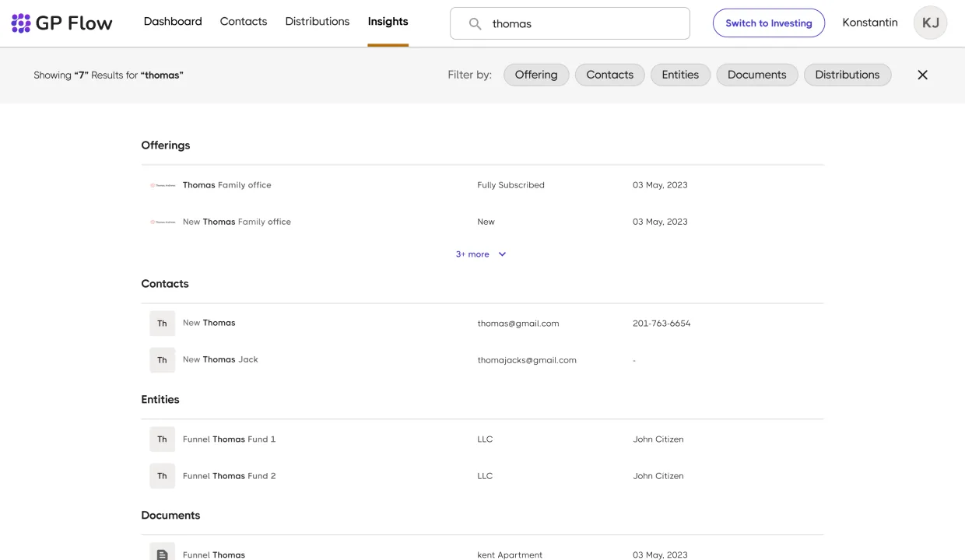Screen dimensions: 965x560
Task: Expand the 3+ more chevron in Offerings
Action: pyautogui.click(x=502, y=254)
